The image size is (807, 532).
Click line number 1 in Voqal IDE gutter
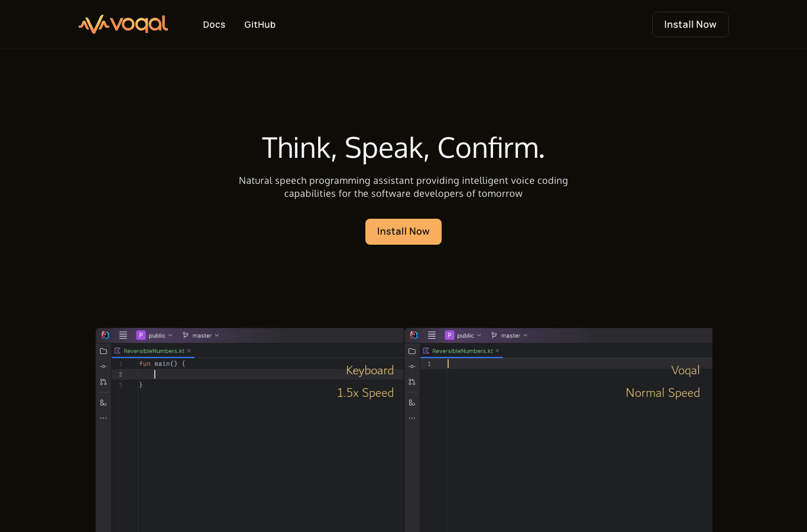coord(429,364)
